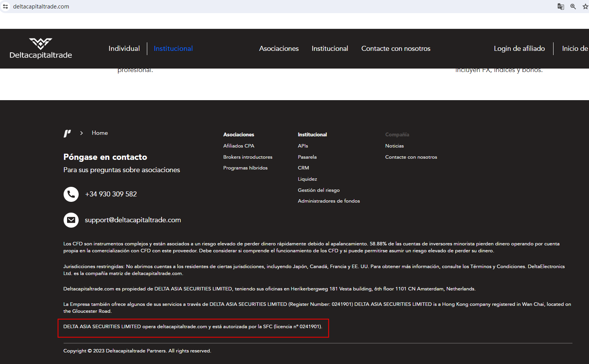The height and width of the screenshot is (364, 589).
Task: Click Login de afiliado link
Action: pyautogui.click(x=519, y=49)
